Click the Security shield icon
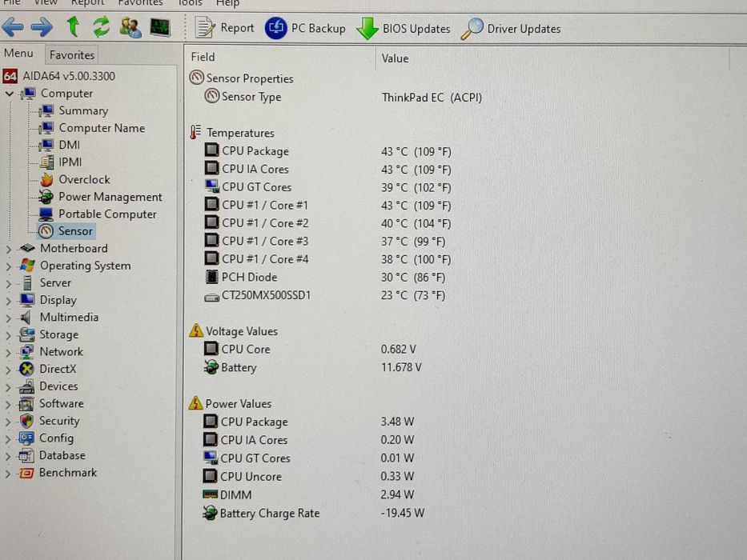The width and height of the screenshot is (747, 560). point(26,421)
